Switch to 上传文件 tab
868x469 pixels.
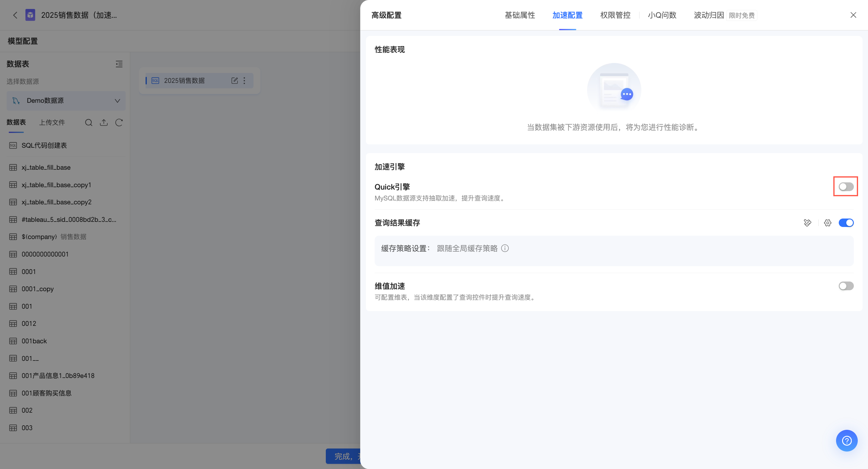(x=52, y=122)
